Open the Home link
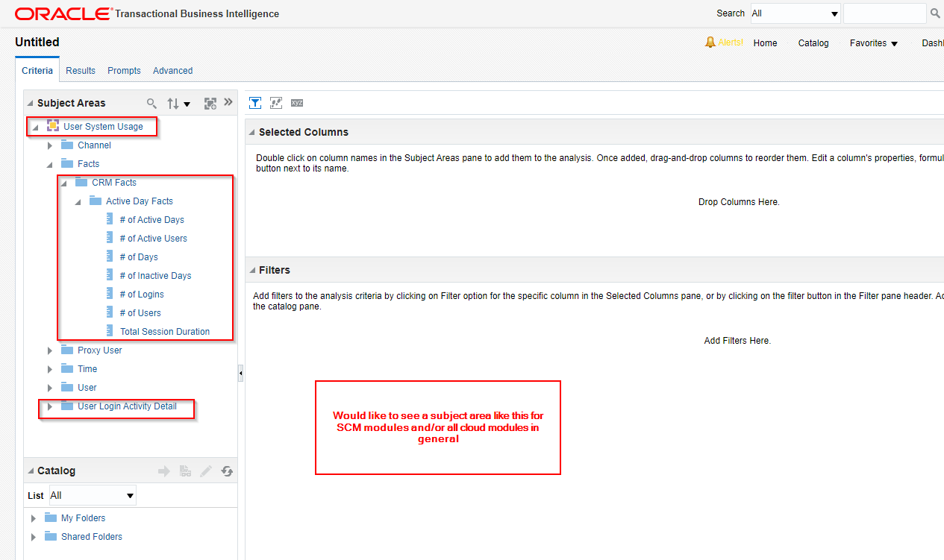Viewport: 944px width, 560px height. coord(765,43)
